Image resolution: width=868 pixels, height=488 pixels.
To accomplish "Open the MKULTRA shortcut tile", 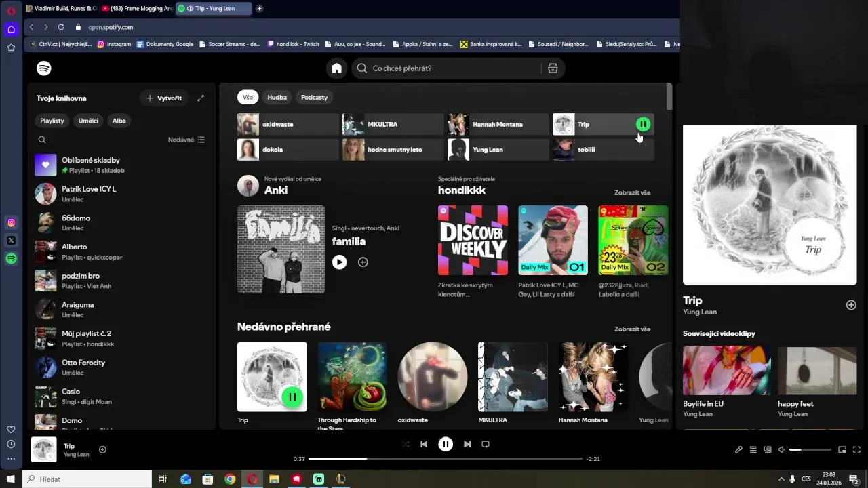I will pyautogui.click(x=393, y=125).
